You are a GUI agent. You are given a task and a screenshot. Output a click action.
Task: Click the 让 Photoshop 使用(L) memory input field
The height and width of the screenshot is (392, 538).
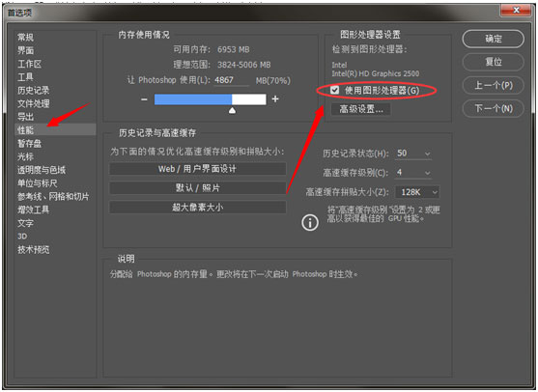tap(232, 80)
